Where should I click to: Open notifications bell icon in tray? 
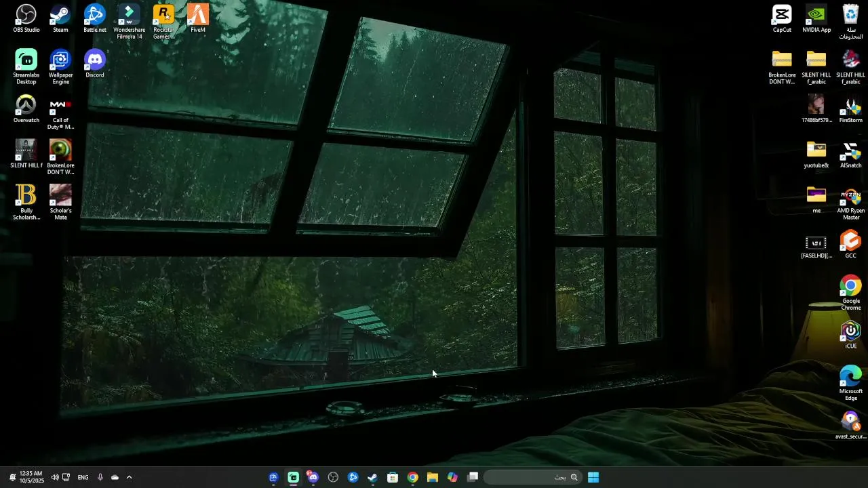[x=12, y=477]
